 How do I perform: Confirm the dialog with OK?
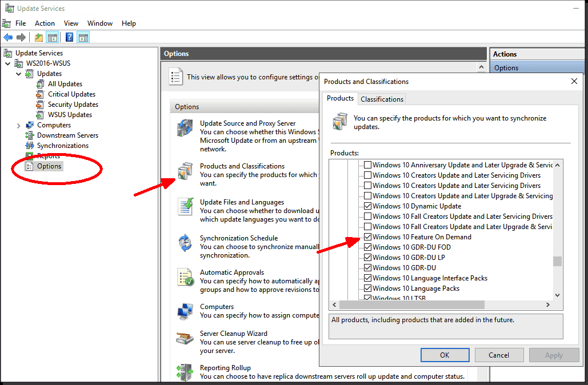(445, 355)
